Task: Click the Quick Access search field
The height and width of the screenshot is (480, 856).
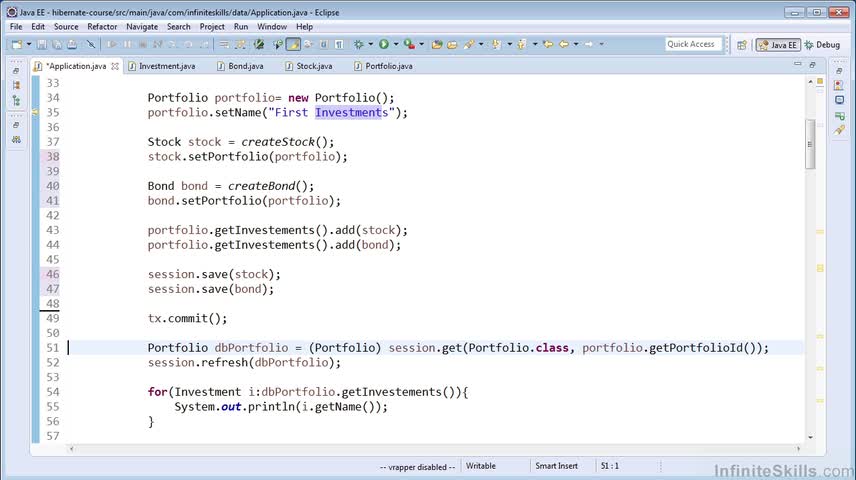Action: pyautogui.click(x=693, y=44)
